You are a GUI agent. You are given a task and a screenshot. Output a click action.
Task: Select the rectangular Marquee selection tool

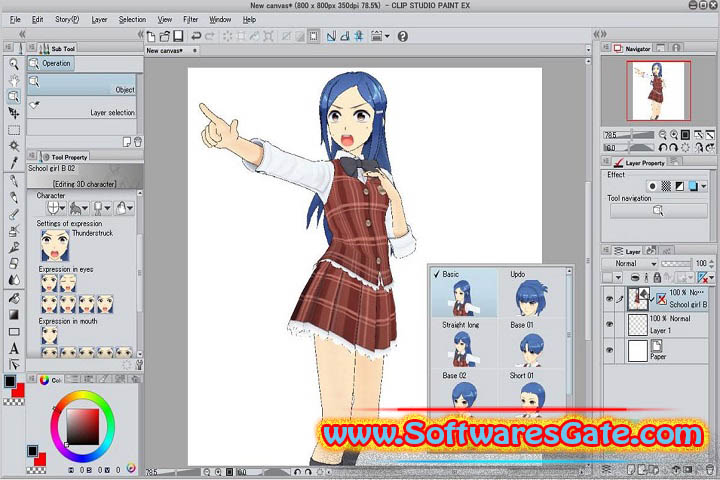pyautogui.click(x=14, y=130)
